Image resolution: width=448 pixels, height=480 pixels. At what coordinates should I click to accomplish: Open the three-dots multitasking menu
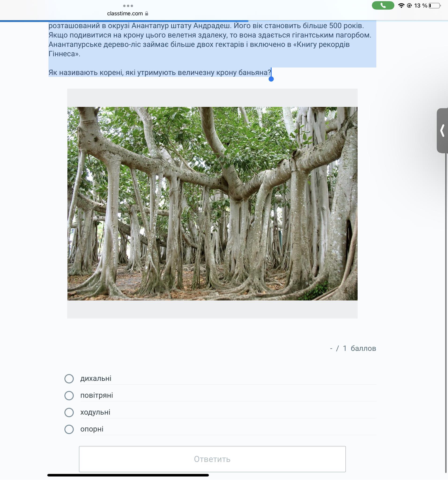tap(128, 6)
